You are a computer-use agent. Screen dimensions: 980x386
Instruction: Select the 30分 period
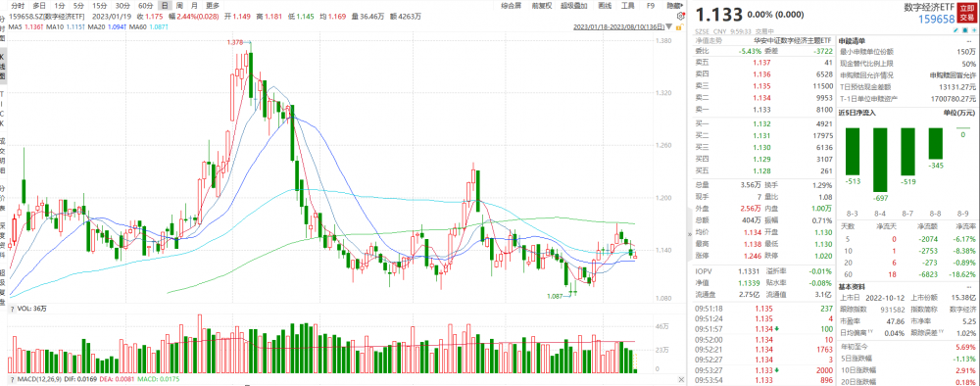[x=122, y=5]
